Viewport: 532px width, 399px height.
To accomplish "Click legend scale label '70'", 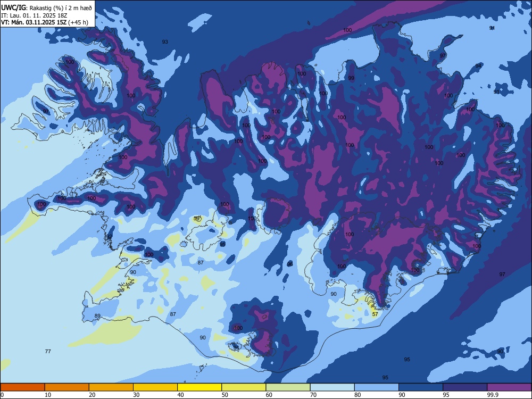I will (x=313, y=395).
